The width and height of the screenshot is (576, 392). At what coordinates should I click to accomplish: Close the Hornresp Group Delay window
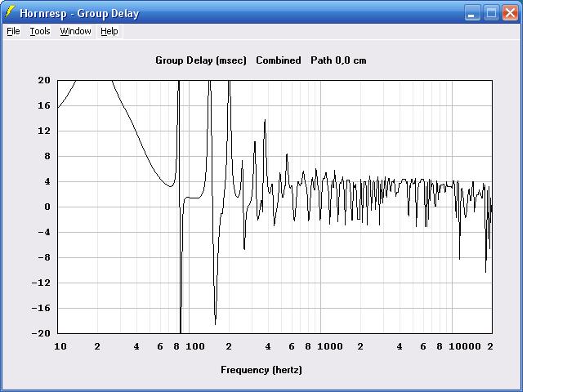pos(511,13)
